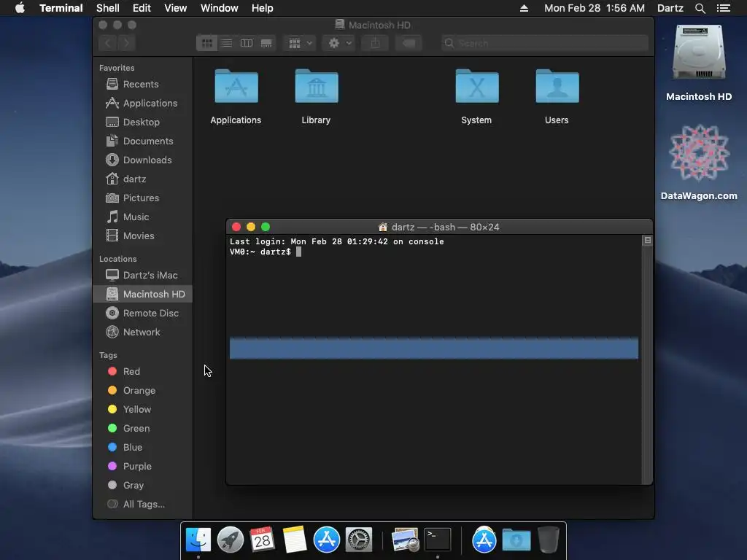Click the eject icon in menu bar
This screenshot has height=560, width=747.
coord(524,8)
